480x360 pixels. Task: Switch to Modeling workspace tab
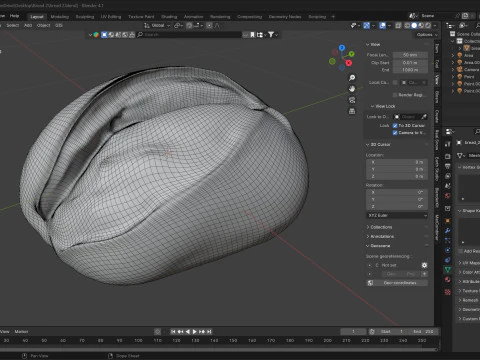60,17
